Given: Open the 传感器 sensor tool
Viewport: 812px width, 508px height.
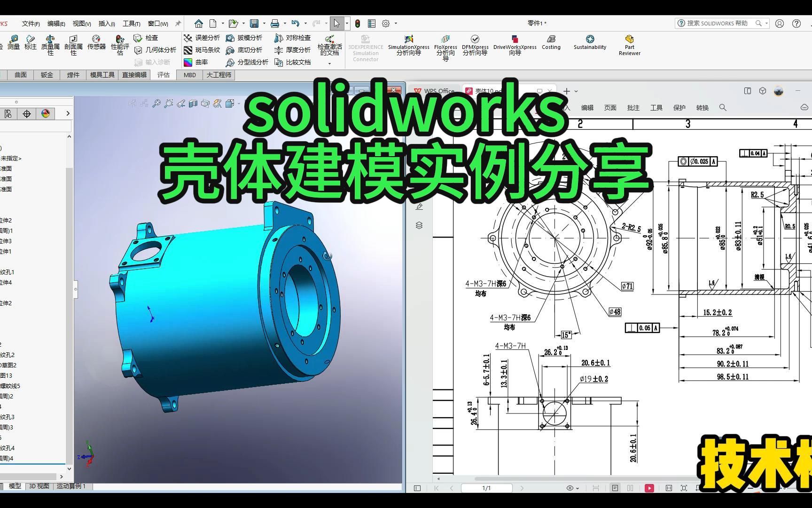Looking at the screenshot, I should (x=96, y=42).
